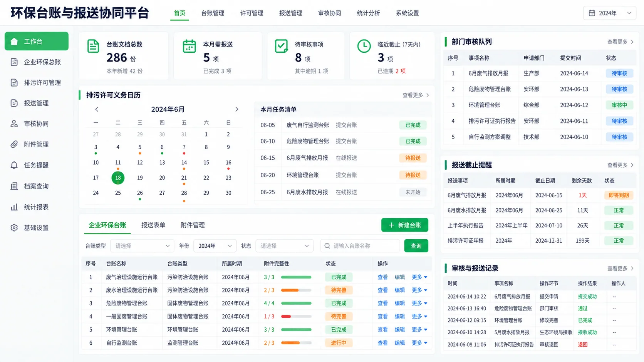Screen dimensions: 644x362
Task: Click the green 查询 button
Action: click(416, 246)
